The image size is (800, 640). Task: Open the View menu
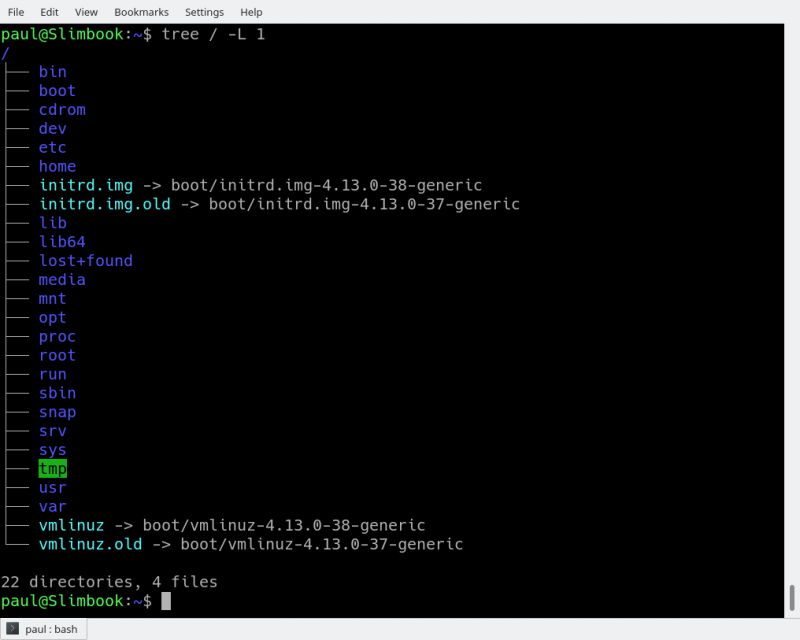point(86,12)
